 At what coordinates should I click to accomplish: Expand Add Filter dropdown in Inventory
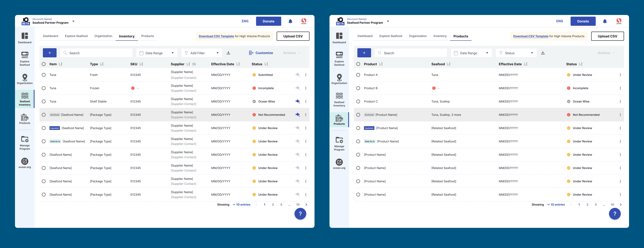tap(201, 53)
